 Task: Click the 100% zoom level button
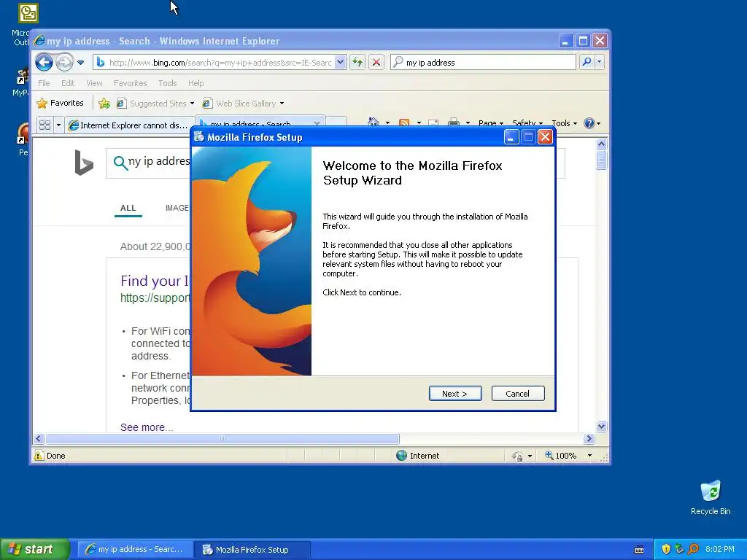(561, 455)
